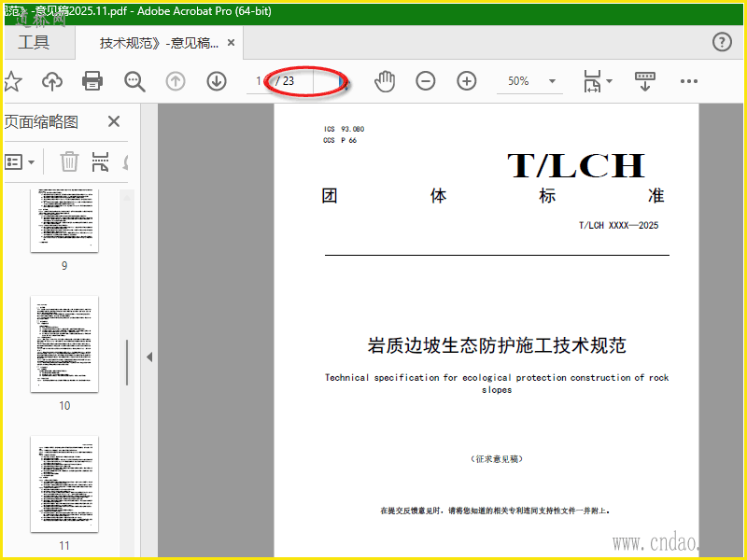747x560 pixels.
Task: Click the total pages / 23 label
Action: pyautogui.click(x=285, y=81)
